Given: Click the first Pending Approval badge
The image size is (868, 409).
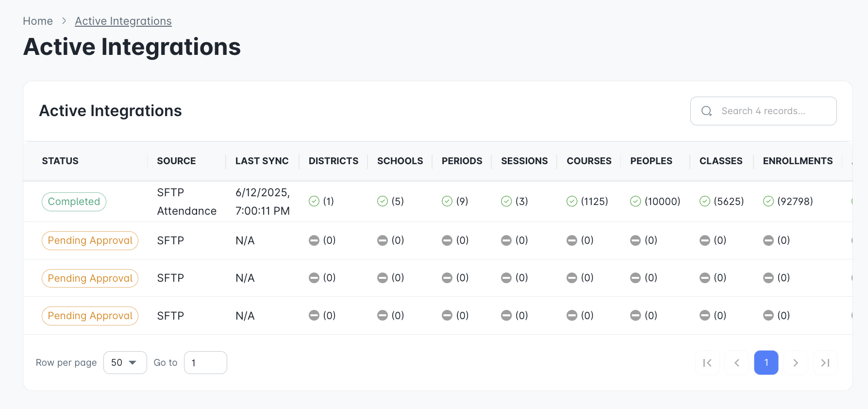Looking at the screenshot, I should [x=90, y=240].
